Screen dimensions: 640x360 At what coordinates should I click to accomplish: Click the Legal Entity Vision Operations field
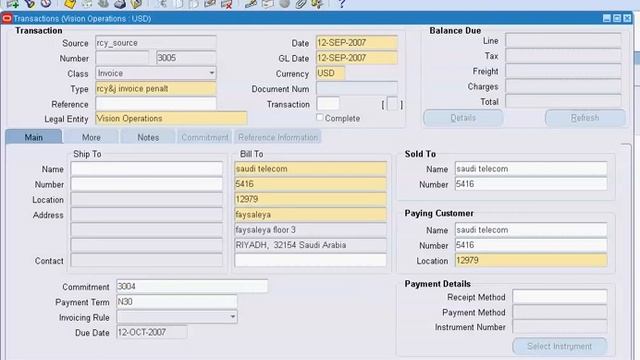[171, 118]
